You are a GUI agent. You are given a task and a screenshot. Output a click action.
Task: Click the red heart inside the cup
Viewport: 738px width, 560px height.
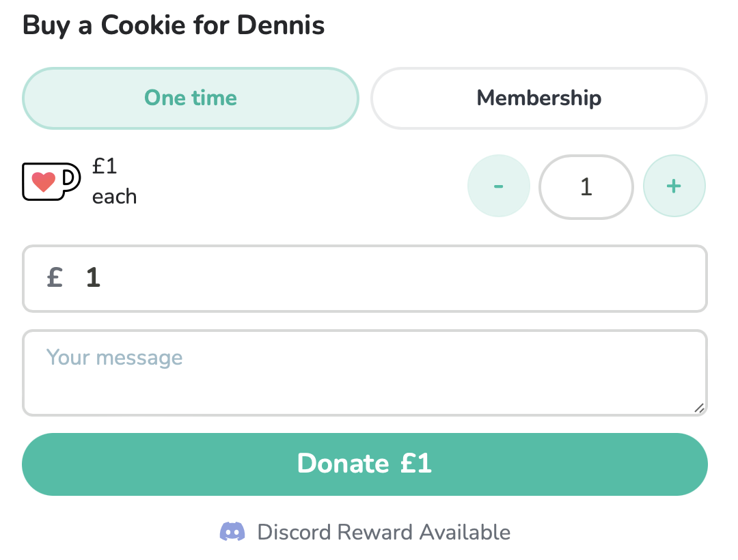coord(44,182)
